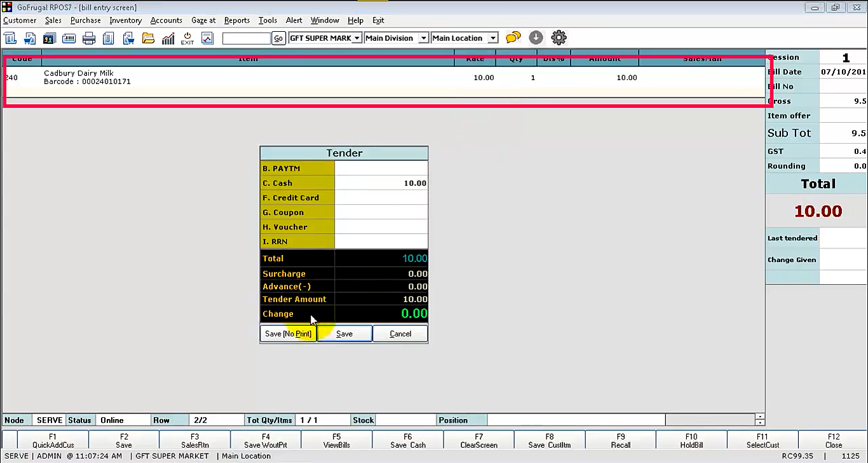Image resolution: width=868 pixels, height=463 pixels.
Task: Expand the Main Division dropdown
Action: coord(423,38)
